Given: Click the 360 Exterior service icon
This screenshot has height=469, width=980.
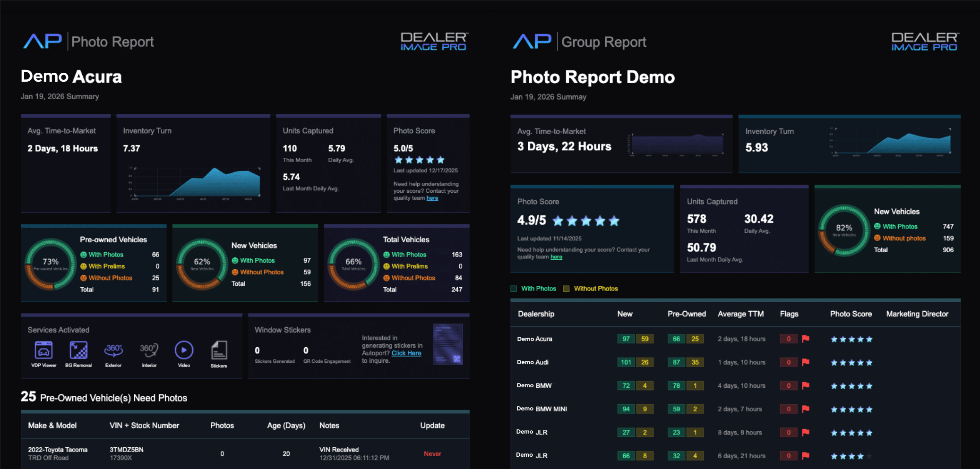Looking at the screenshot, I should [x=113, y=350].
